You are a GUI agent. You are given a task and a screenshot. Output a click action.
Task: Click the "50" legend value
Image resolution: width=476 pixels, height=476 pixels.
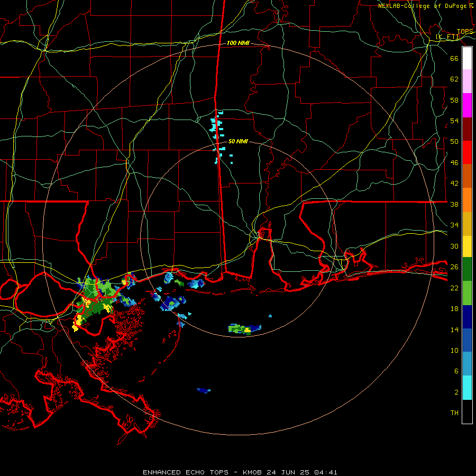pos(454,142)
